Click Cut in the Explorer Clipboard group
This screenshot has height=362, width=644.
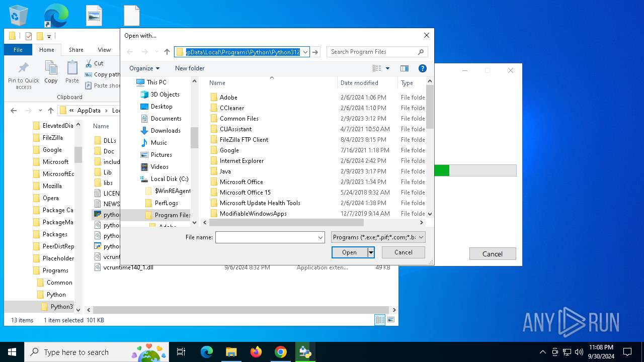coord(94,63)
